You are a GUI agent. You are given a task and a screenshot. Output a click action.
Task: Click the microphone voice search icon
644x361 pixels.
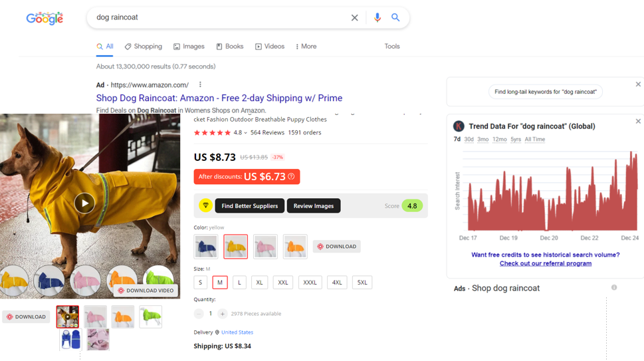377,18
